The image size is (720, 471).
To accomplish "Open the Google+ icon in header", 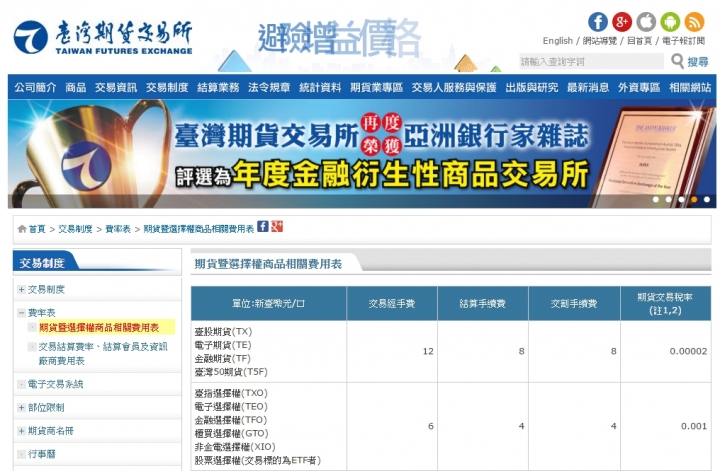I will (x=622, y=22).
